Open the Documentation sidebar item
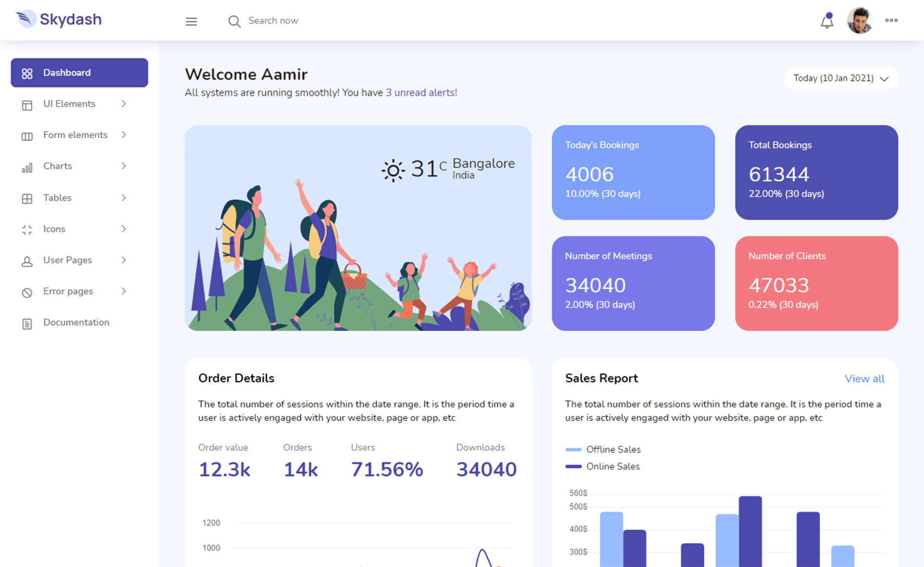This screenshot has width=924, height=567. (76, 322)
